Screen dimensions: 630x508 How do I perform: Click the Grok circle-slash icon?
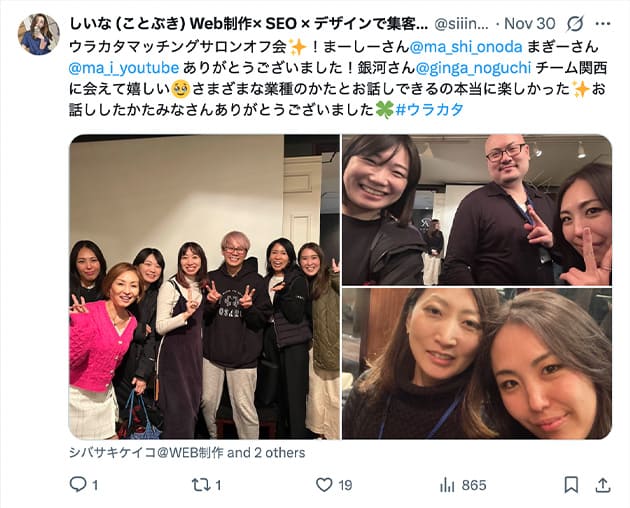tap(575, 24)
